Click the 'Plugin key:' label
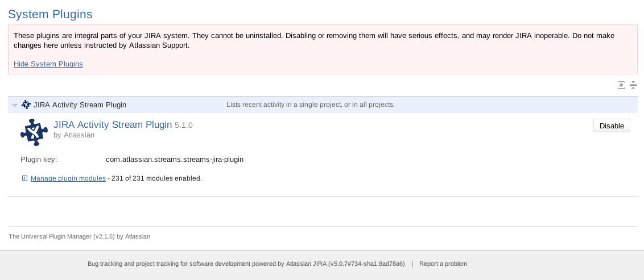This screenshot has width=644, height=280. click(39, 160)
